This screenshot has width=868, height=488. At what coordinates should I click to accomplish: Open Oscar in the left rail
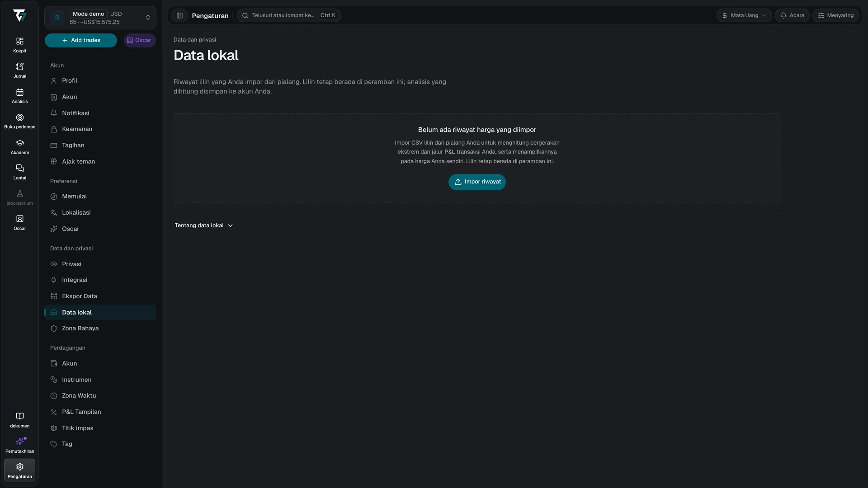pos(19,223)
